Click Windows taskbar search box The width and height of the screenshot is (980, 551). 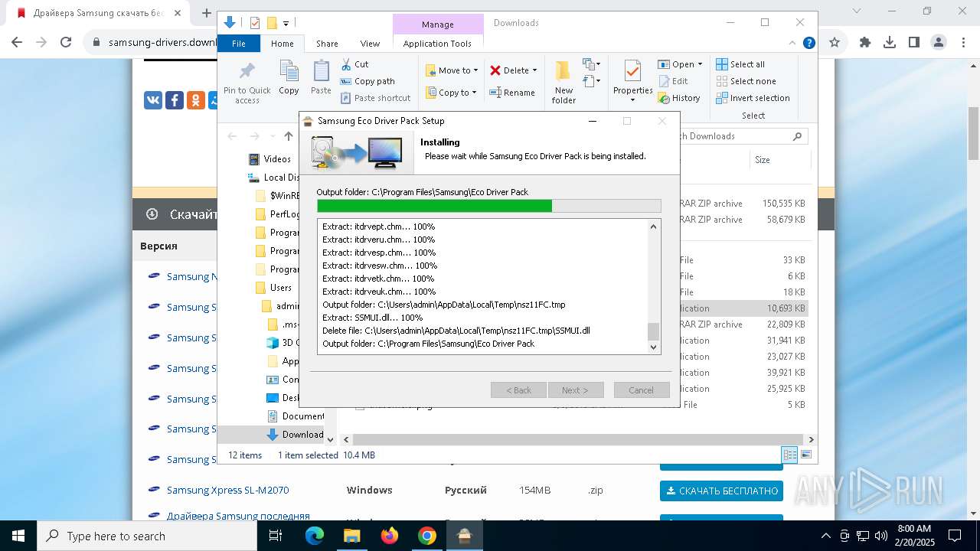(x=147, y=536)
